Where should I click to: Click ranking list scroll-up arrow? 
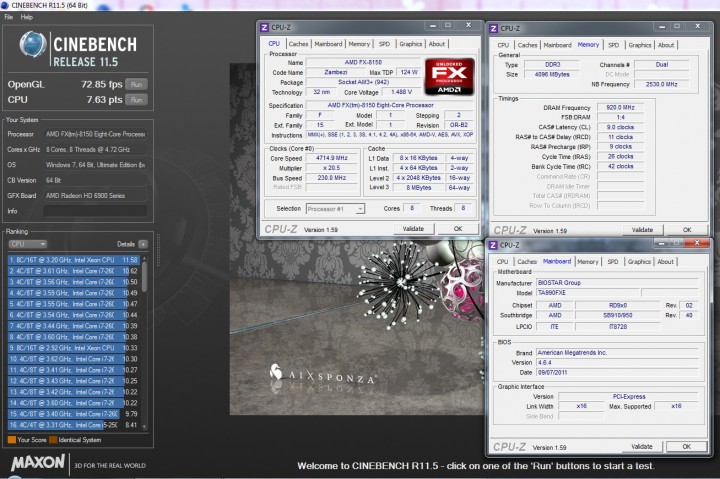coord(144,259)
